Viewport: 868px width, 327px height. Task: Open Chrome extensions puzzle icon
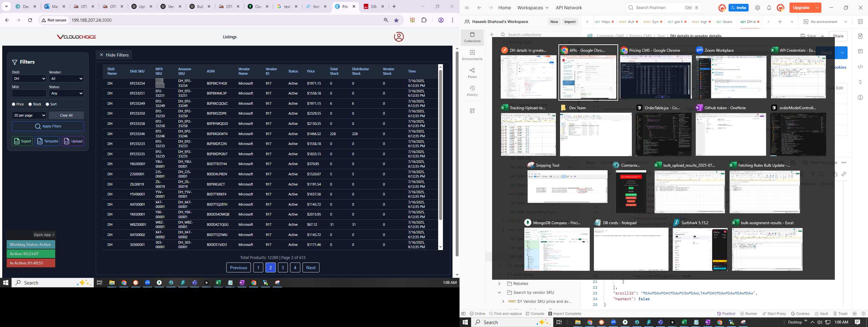(424, 20)
